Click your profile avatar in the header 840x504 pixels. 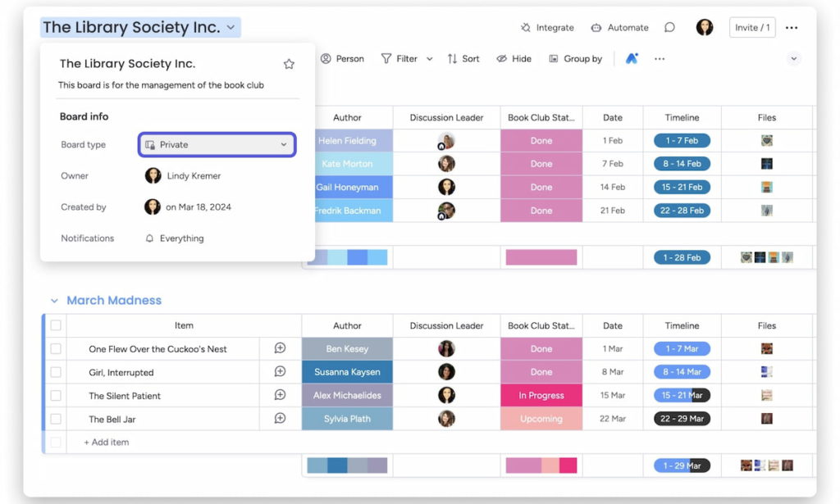(705, 27)
